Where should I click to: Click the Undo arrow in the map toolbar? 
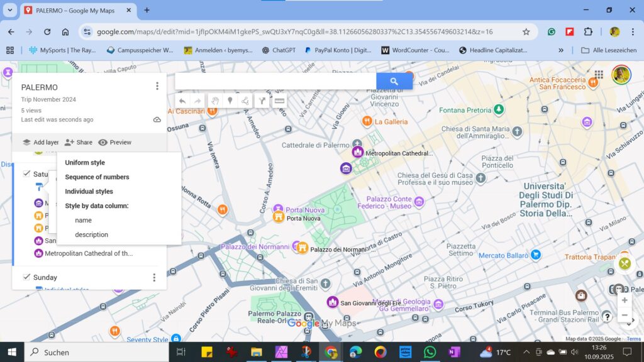pos(182,101)
